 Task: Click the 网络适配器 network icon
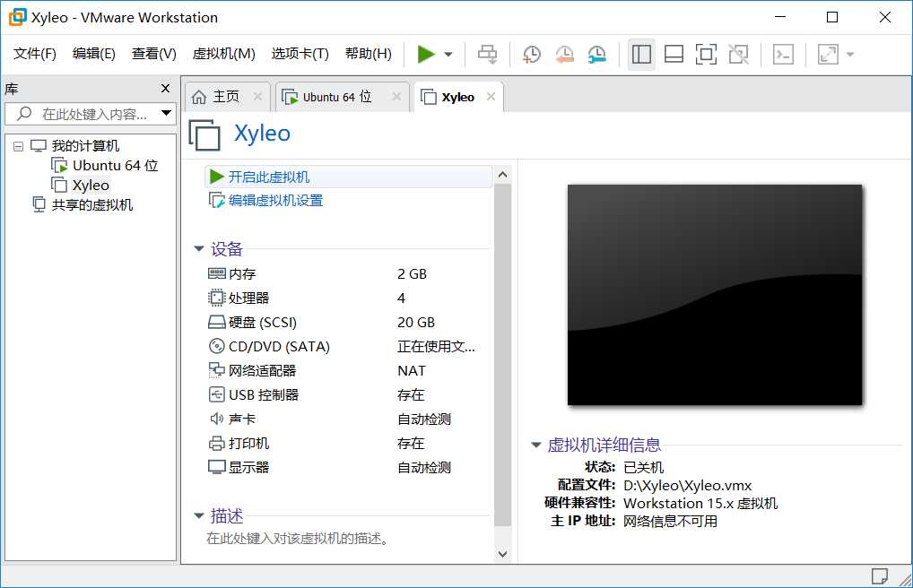(x=217, y=371)
